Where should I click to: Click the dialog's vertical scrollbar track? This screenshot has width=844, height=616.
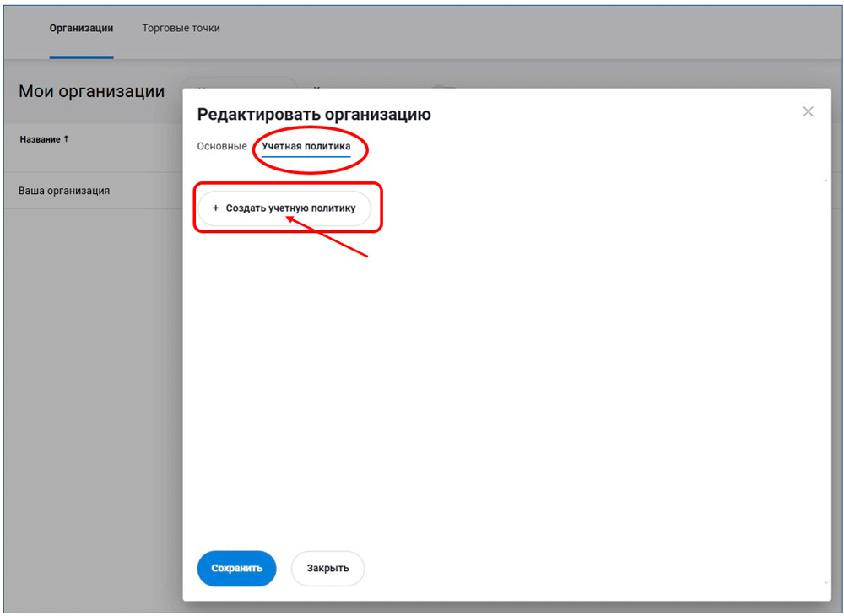pos(825,380)
